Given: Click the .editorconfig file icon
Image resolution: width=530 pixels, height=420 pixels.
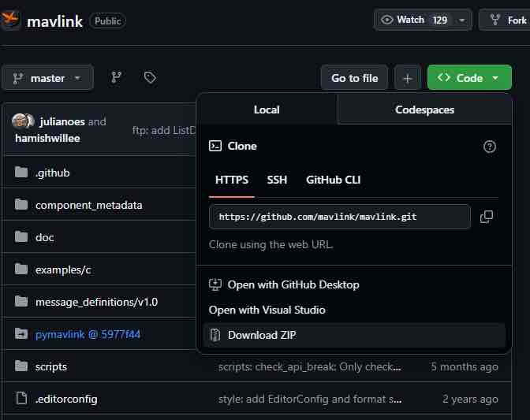Looking at the screenshot, I should tap(21, 399).
